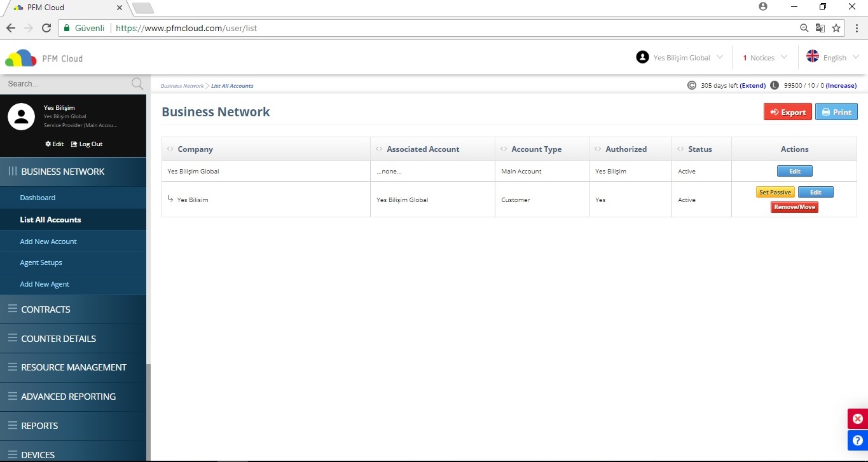Click the Extend license link
Viewport: 868px width, 462px height.
tap(753, 85)
